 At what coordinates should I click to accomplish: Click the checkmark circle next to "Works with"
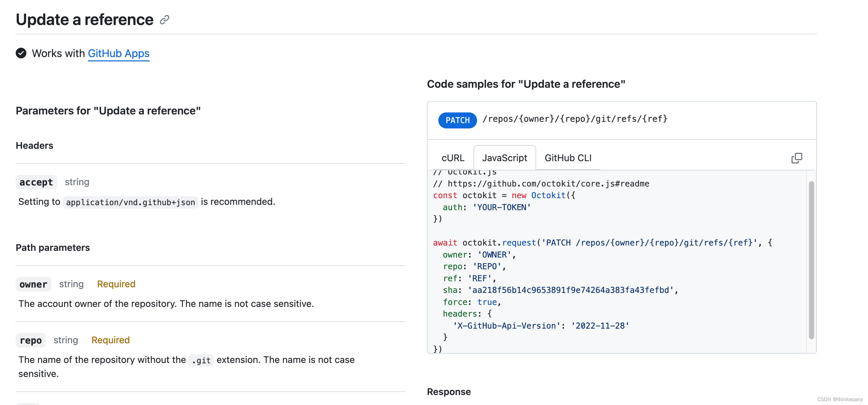tap(21, 53)
